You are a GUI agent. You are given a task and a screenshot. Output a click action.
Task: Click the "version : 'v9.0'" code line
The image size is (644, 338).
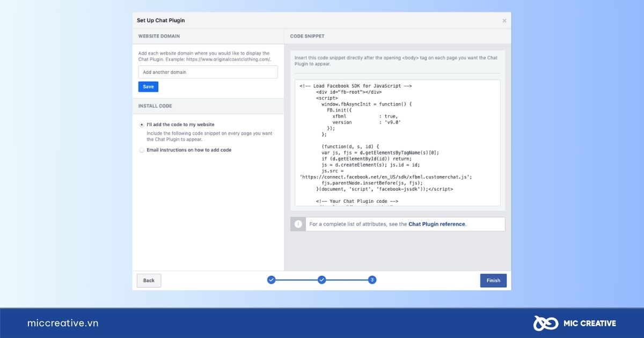click(367, 122)
